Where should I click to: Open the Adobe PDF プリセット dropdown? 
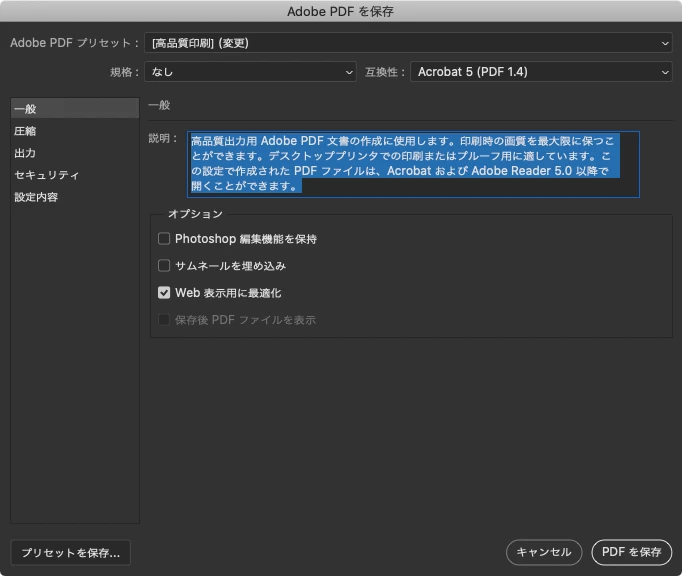(408, 43)
